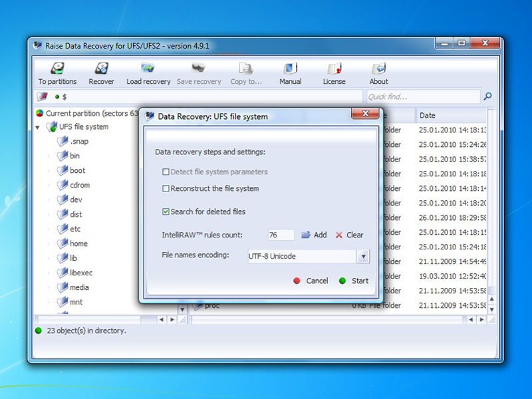Click file list vertical scrollbar down arrow
The width and height of the screenshot is (532, 399).
(491, 309)
